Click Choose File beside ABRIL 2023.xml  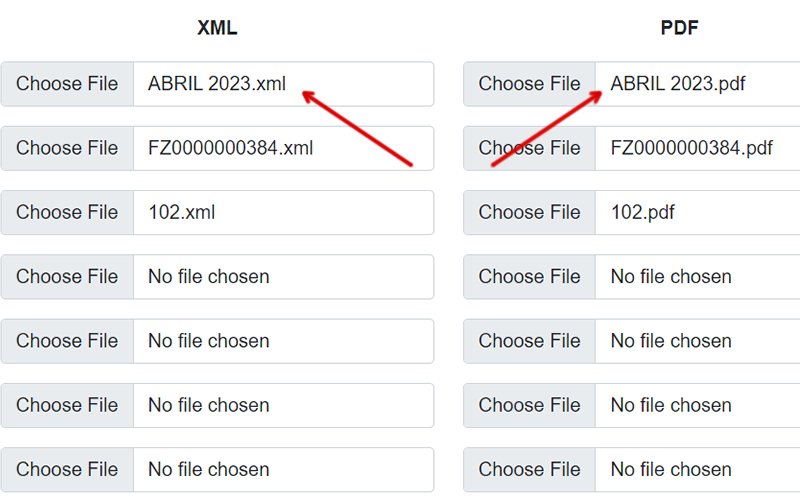(67, 84)
